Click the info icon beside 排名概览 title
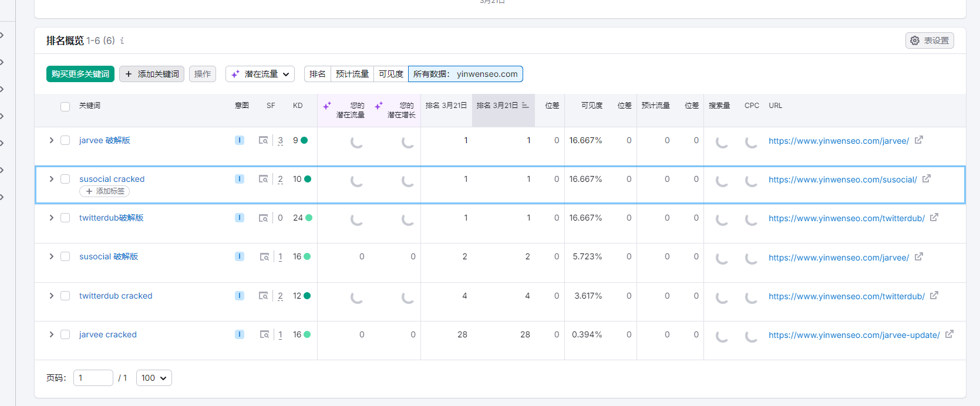Image resolution: width=980 pixels, height=406 pixels. (122, 40)
